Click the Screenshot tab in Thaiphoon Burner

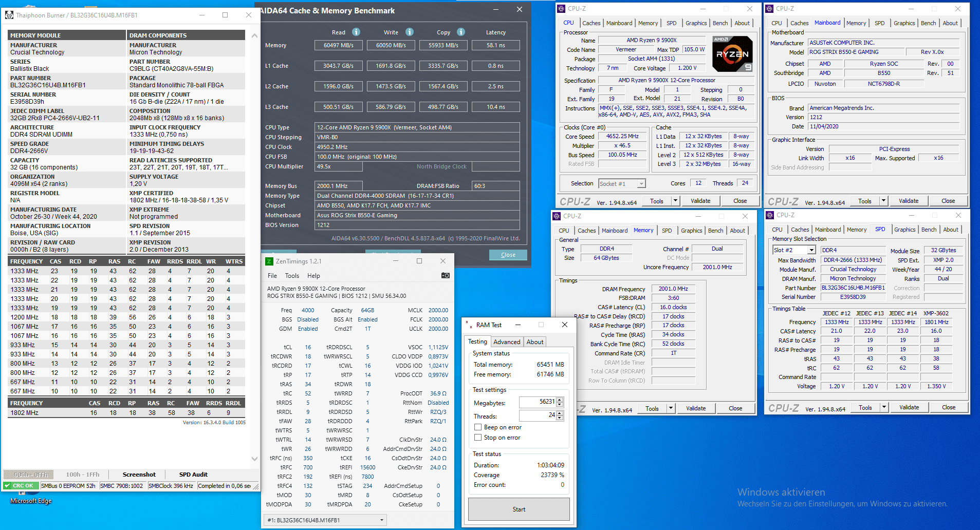(x=139, y=475)
